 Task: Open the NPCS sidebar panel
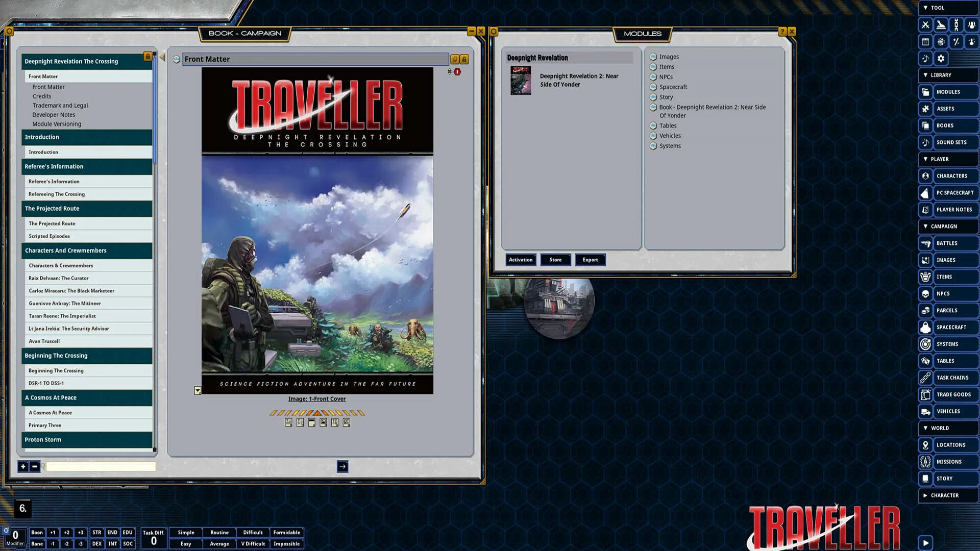pos(947,293)
